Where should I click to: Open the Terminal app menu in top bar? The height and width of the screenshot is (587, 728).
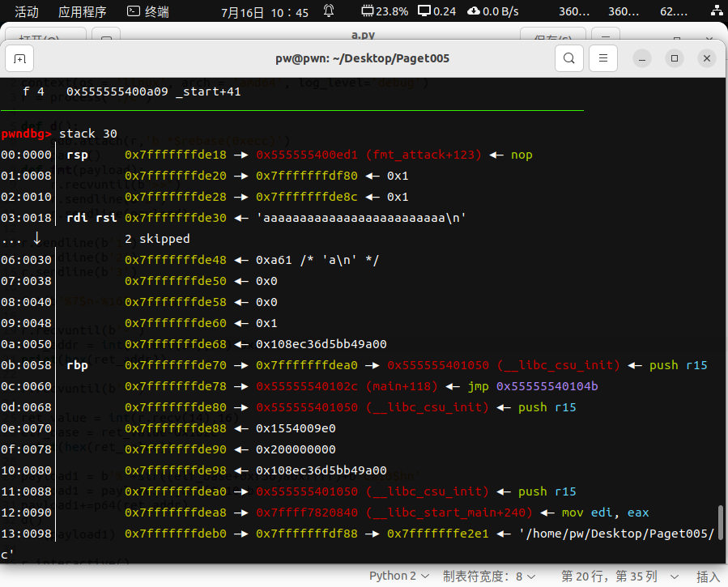(148, 11)
